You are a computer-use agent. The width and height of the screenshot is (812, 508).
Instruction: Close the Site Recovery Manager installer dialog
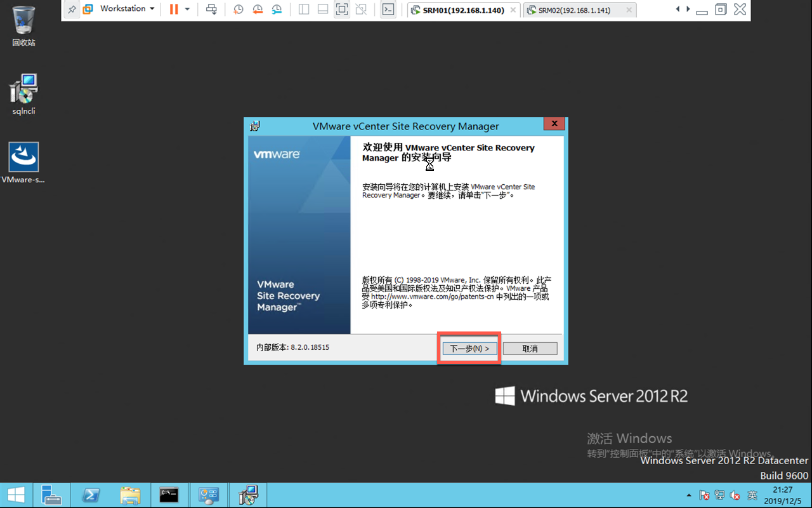(554, 124)
